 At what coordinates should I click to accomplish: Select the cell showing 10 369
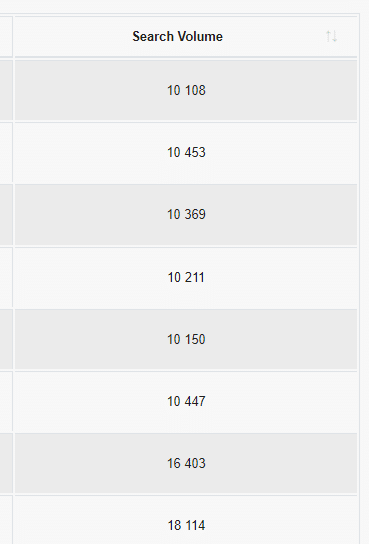coord(186,215)
